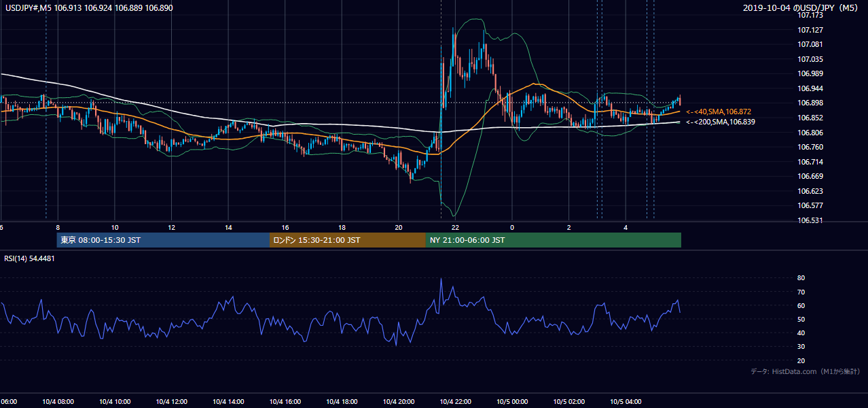The height and width of the screenshot is (408, 868).
Task: Click bottom time label 10/4 10:00
Action: [115, 402]
